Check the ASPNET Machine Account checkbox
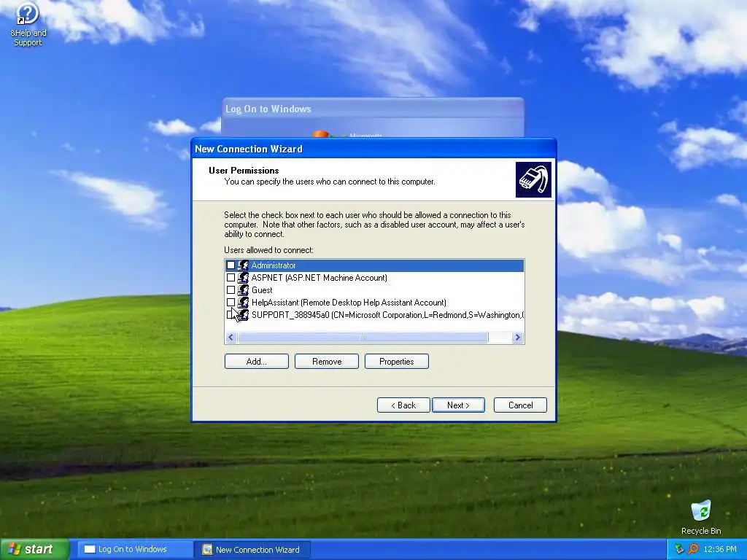The image size is (747, 560). (x=231, y=278)
